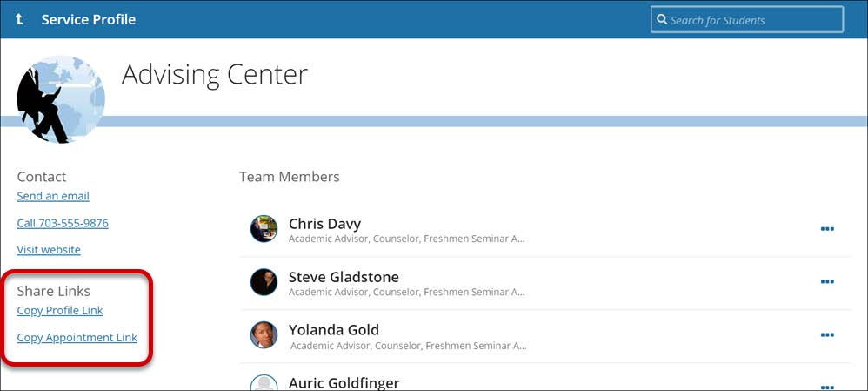Open the ellipsis menu for Yolanda Gold
This screenshot has height=391, width=868.
tap(827, 335)
